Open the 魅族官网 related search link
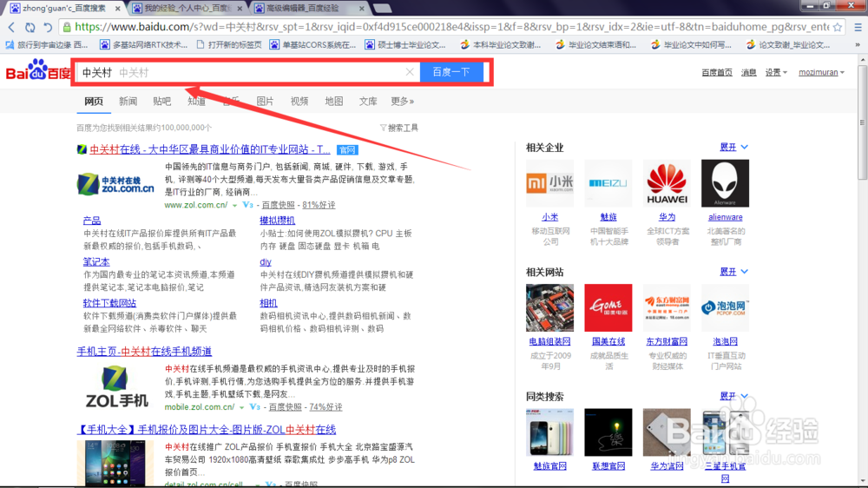Viewport: 868px width, 488px height. (549, 466)
